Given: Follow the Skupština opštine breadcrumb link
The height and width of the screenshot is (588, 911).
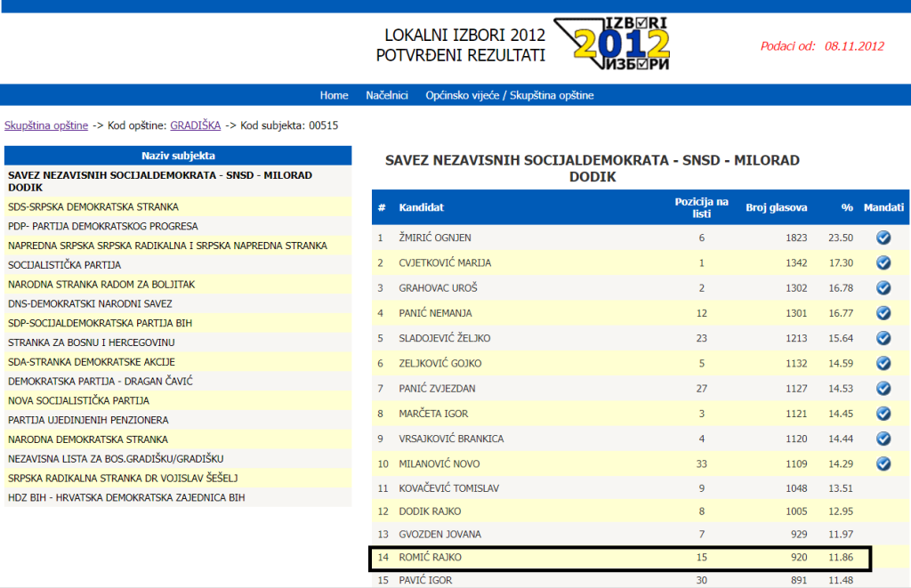Looking at the screenshot, I should pyautogui.click(x=46, y=125).
